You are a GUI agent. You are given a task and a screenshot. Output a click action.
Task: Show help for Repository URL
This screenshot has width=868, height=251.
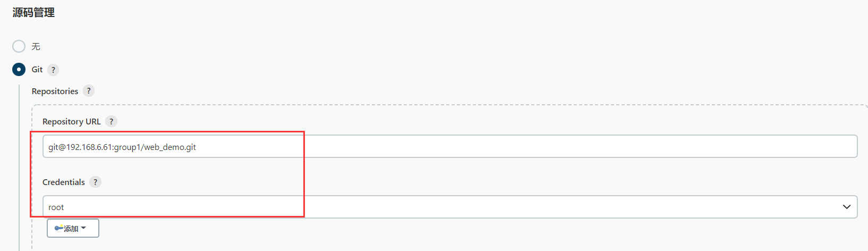(111, 121)
